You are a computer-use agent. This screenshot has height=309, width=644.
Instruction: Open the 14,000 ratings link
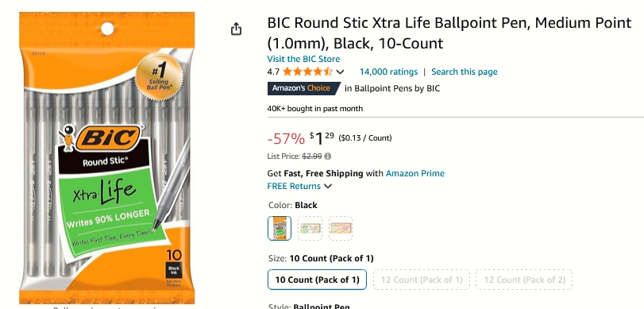pyautogui.click(x=388, y=72)
